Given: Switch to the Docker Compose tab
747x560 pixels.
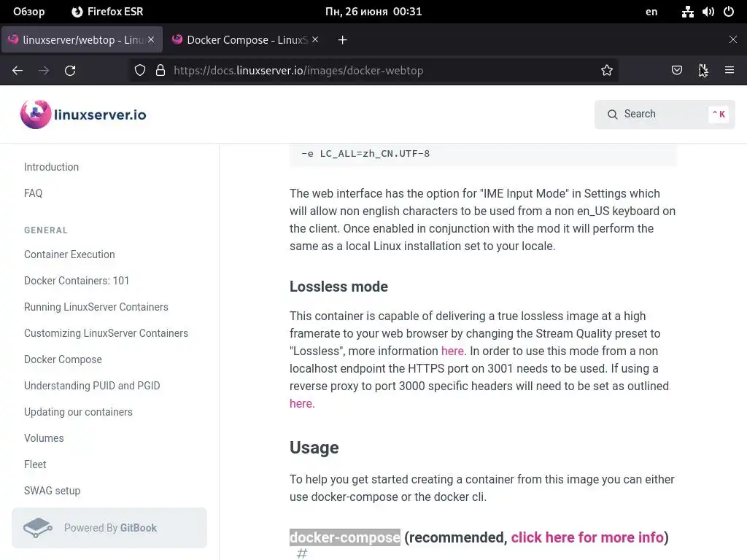Looking at the screenshot, I should coord(241,40).
